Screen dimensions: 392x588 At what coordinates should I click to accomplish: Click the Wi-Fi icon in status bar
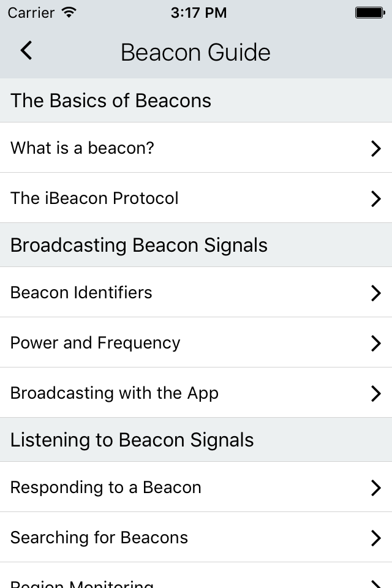[x=69, y=12]
